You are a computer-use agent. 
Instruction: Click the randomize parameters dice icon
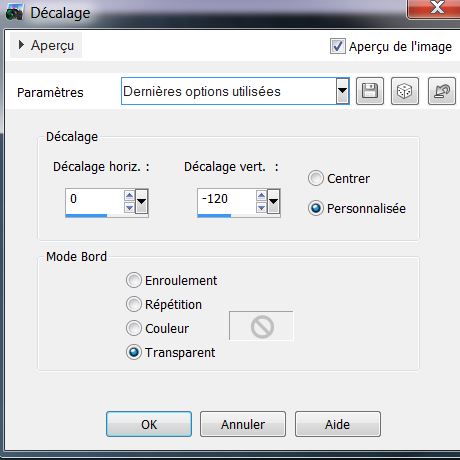(405, 91)
